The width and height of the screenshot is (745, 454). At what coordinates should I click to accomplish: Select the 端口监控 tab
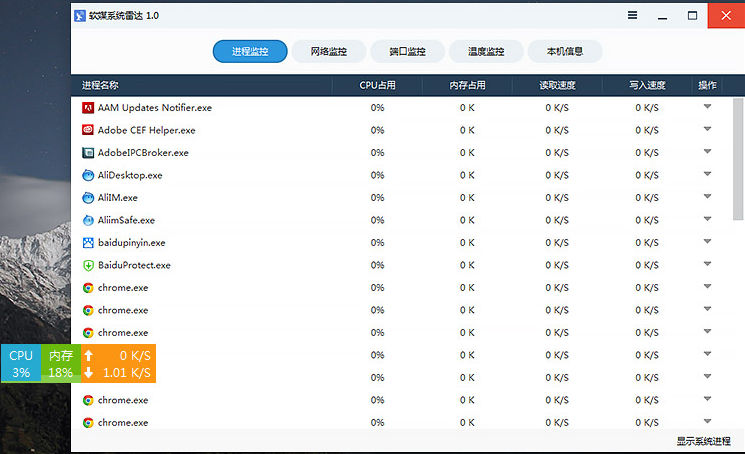407,52
